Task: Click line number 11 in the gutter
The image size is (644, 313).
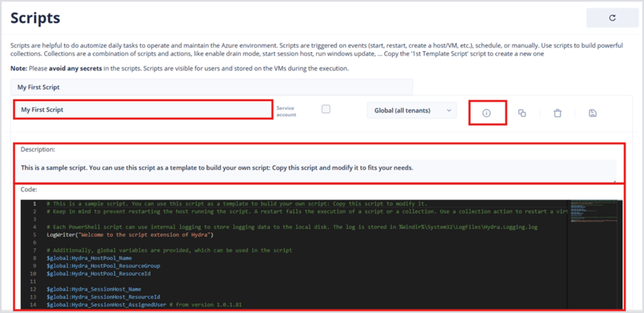Action: coord(33,281)
